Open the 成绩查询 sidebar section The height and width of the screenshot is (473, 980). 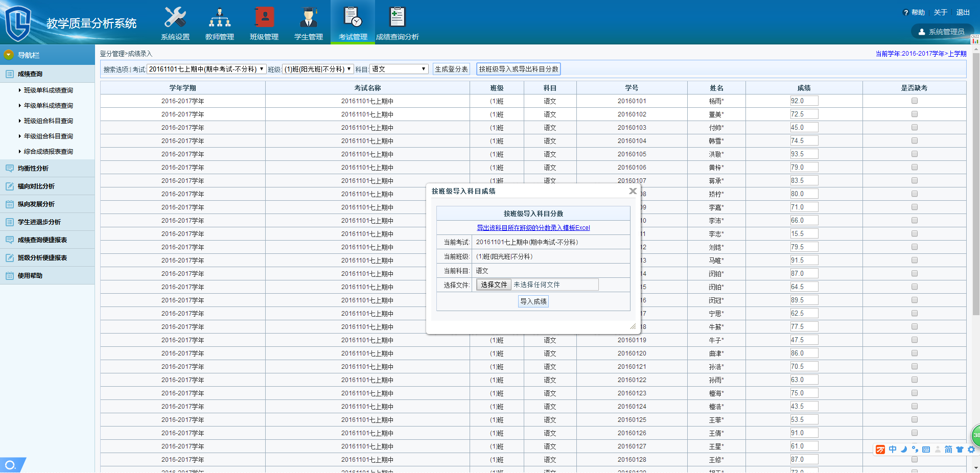tap(47, 74)
